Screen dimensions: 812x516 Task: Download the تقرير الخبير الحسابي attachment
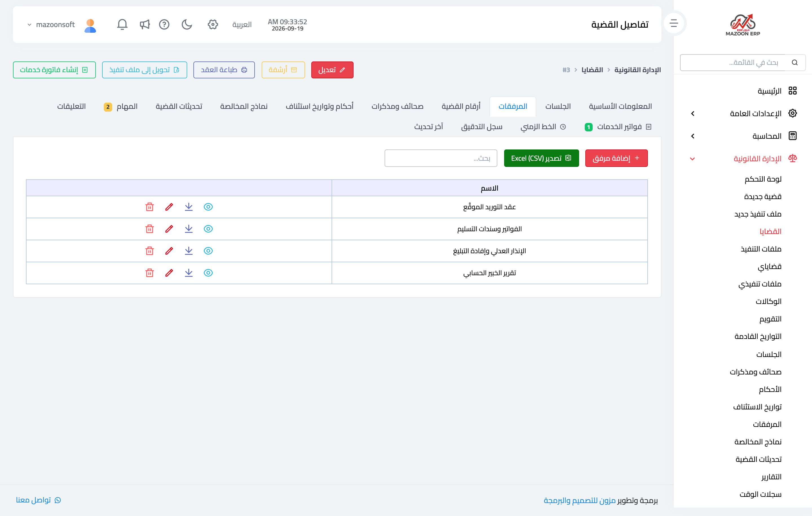(x=189, y=272)
